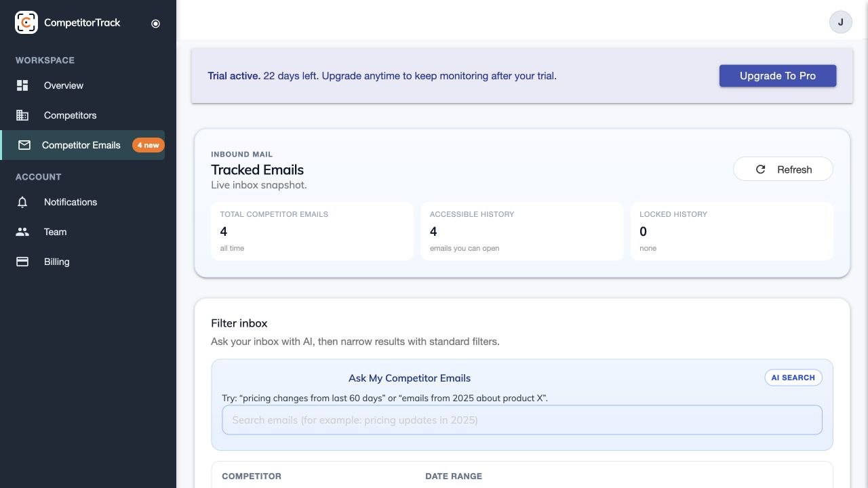This screenshot has height=488, width=868.
Task: Open the J user avatar menu
Action: click(841, 22)
